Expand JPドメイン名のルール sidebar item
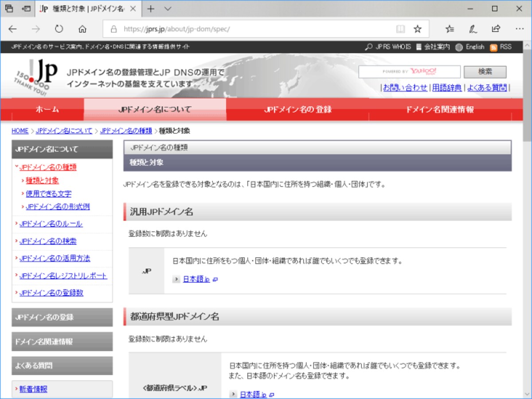The image size is (532, 399). tap(51, 224)
